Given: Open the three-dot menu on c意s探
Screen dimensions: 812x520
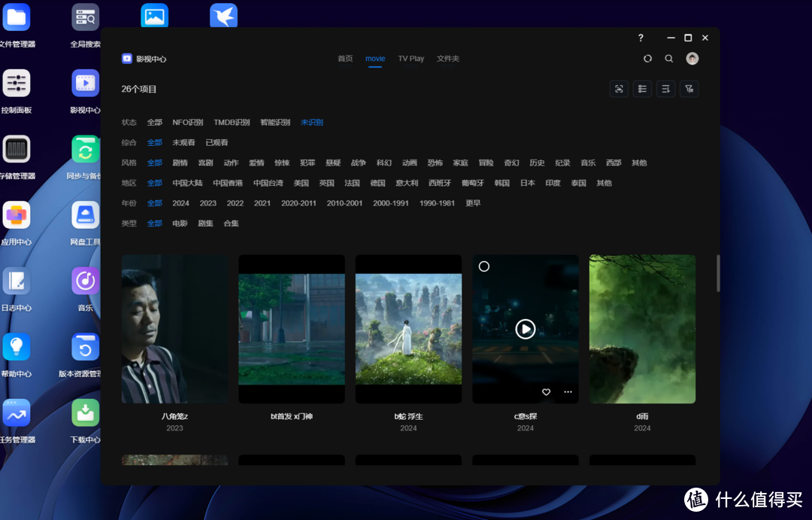Looking at the screenshot, I should click(568, 392).
